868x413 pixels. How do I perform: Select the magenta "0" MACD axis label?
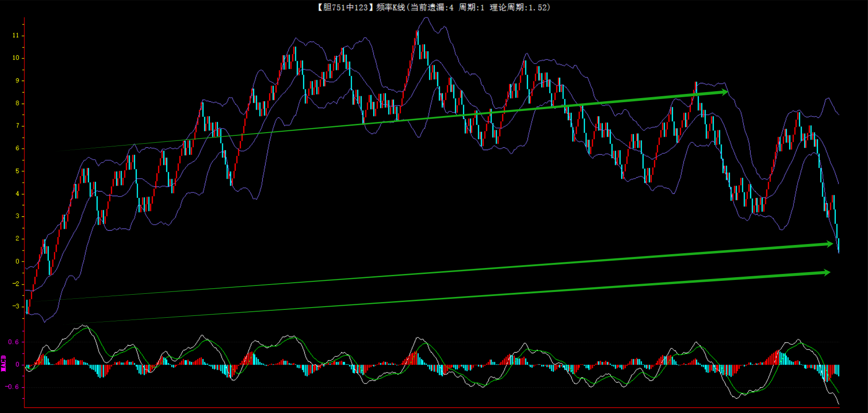click(17, 365)
